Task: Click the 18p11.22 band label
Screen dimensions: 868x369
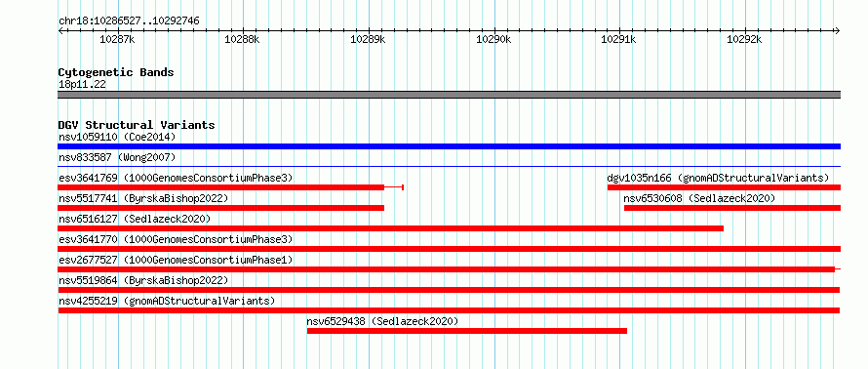Action: [82, 85]
